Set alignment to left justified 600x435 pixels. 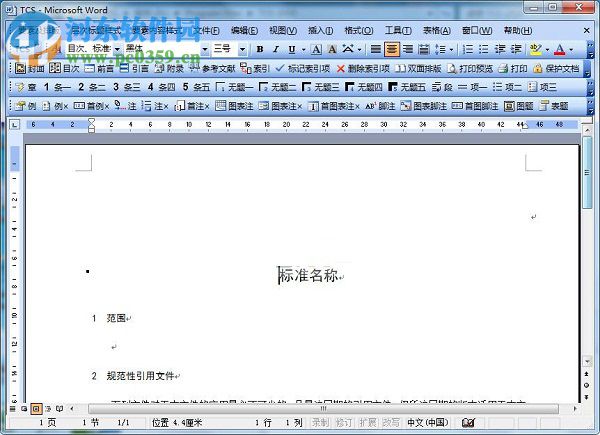(x=376, y=49)
